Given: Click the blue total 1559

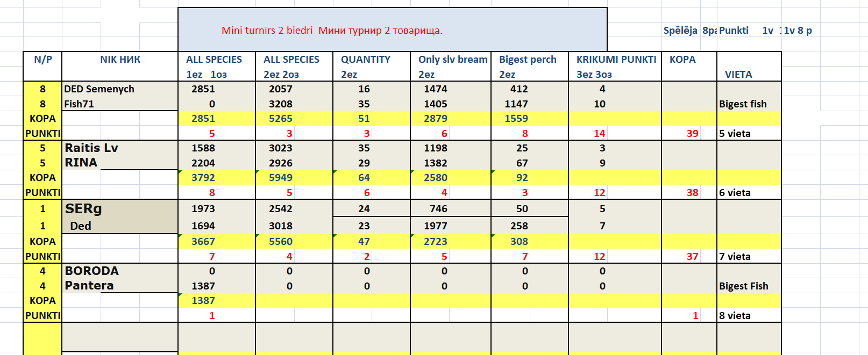Looking at the screenshot, I should point(516,119).
